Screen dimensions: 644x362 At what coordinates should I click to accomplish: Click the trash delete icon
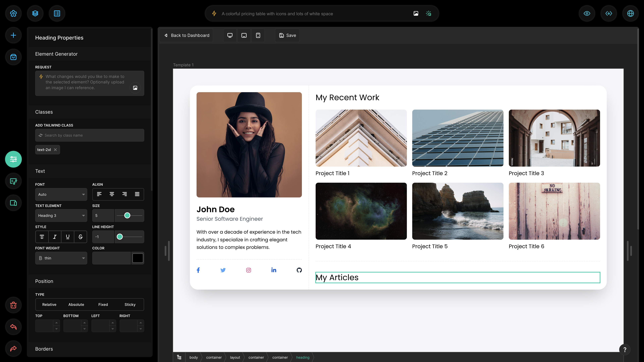13,305
